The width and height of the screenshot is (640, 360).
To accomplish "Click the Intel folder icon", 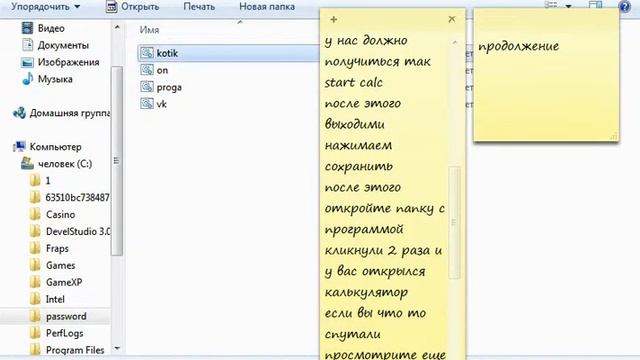I will tap(36, 299).
